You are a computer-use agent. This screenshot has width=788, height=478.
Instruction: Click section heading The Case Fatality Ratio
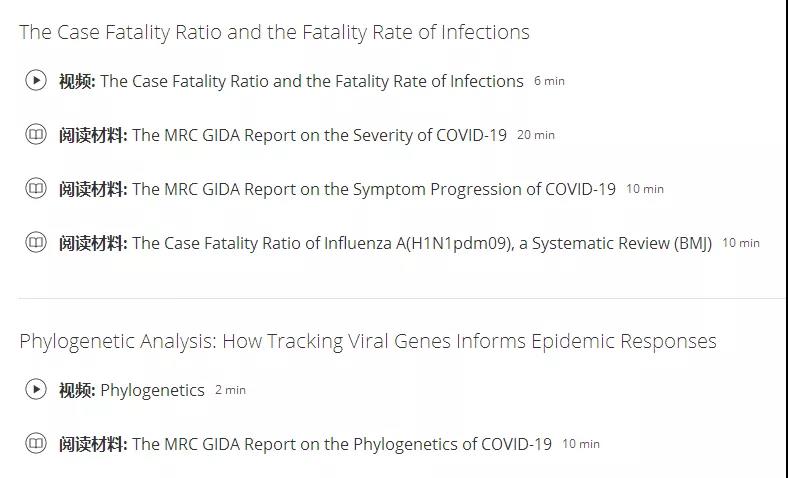tap(274, 32)
